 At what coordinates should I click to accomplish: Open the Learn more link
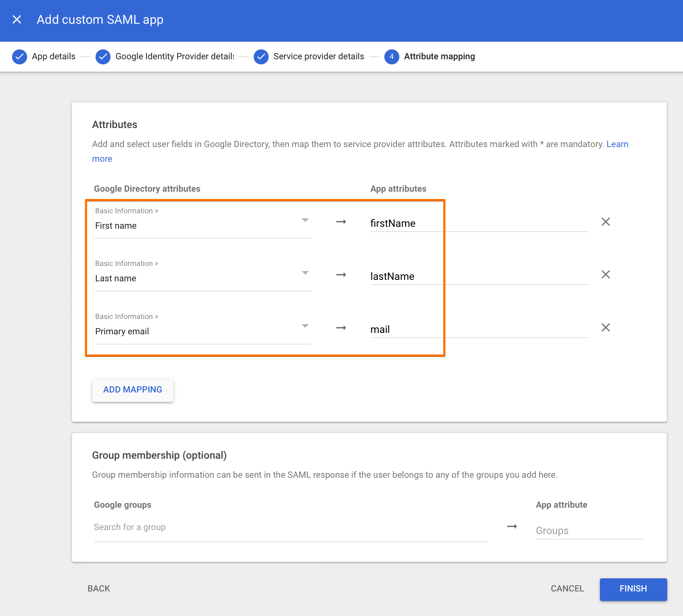tap(617, 144)
